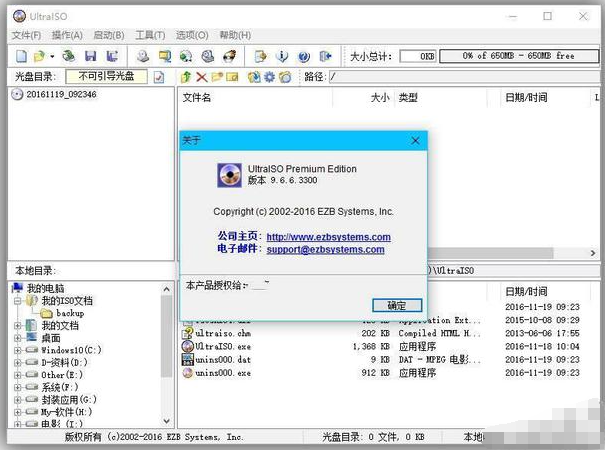Select the 20161119_092346 disc tree node
The width and height of the screenshot is (605, 450).
point(61,94)
